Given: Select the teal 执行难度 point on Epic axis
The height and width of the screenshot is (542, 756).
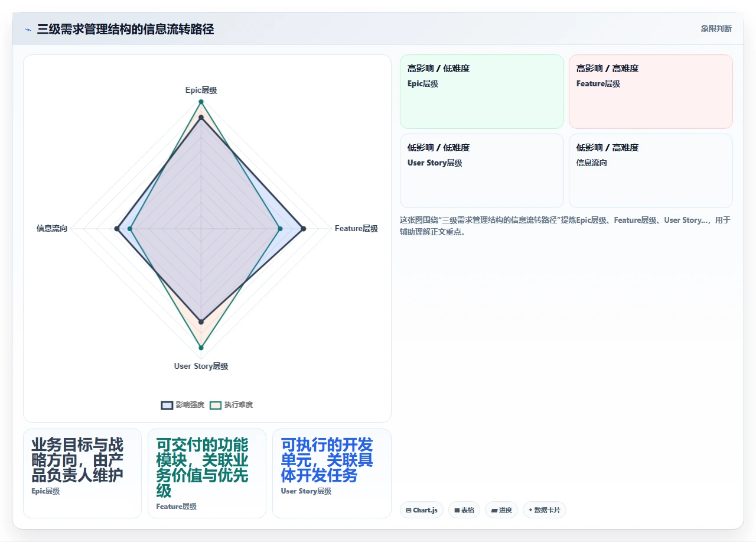Looking at the screenshot, I should click(x=201, y=102).
